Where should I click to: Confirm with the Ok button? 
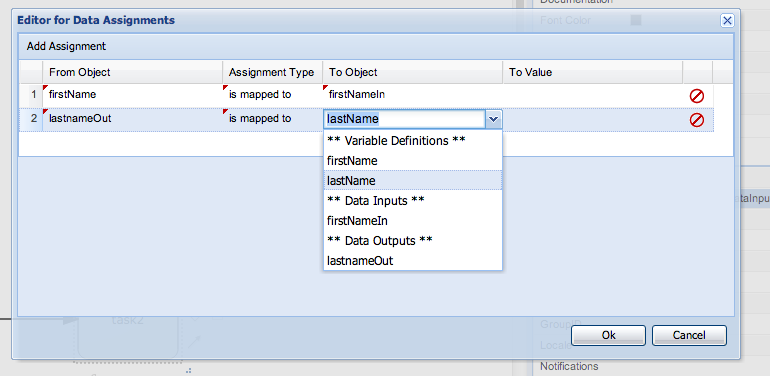point(608,335)
